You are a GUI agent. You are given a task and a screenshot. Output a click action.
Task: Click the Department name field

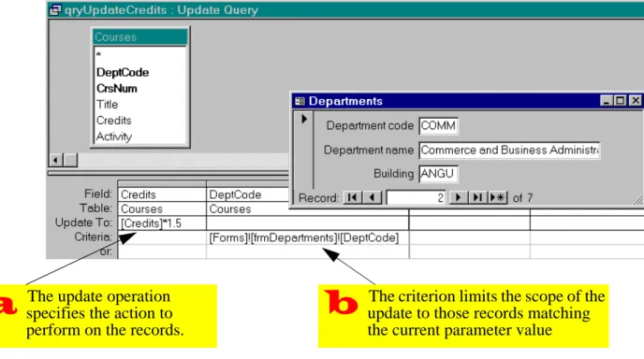pyautogui.click(x=509, y=151)
